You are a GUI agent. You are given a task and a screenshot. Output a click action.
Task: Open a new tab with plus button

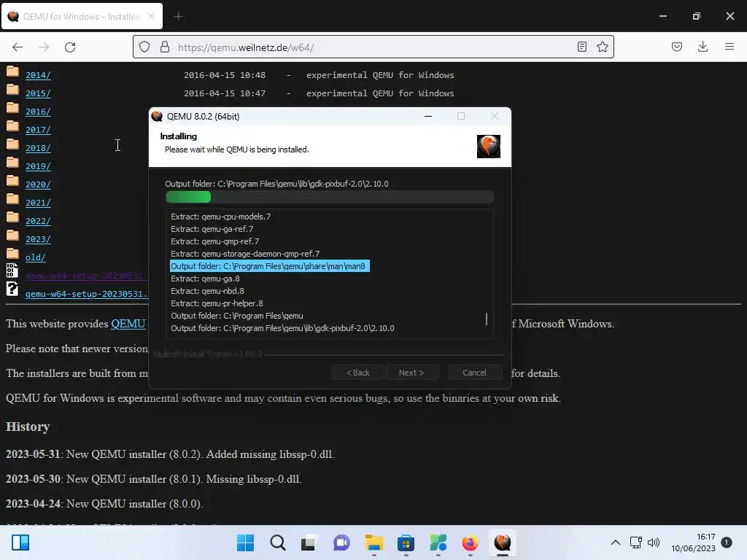[178, 17]
